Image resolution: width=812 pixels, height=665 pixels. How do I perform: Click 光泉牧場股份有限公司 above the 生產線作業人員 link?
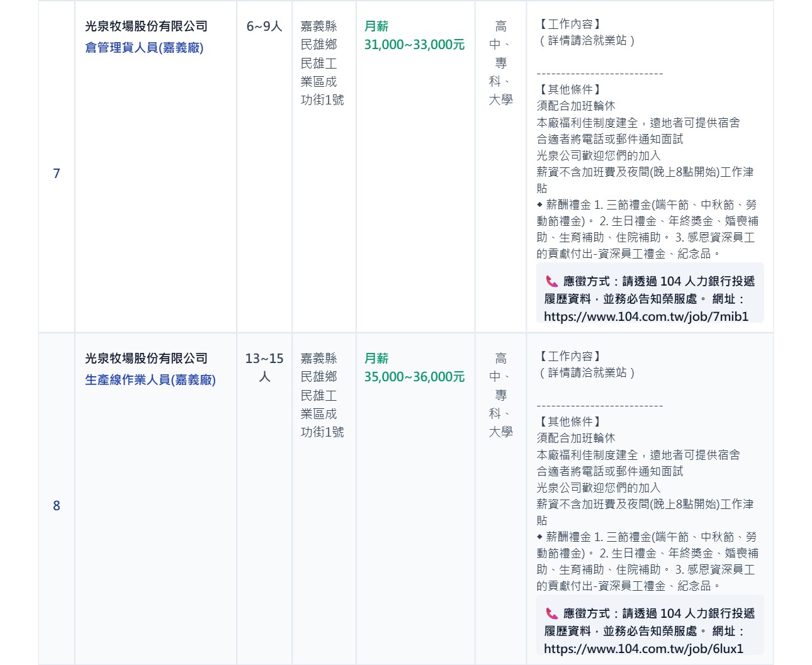coord(147,359)
